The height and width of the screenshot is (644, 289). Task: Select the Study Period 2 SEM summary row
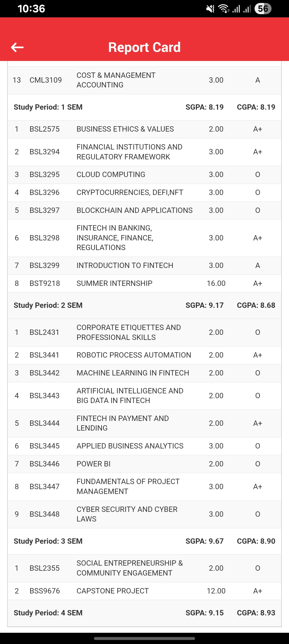144,305
